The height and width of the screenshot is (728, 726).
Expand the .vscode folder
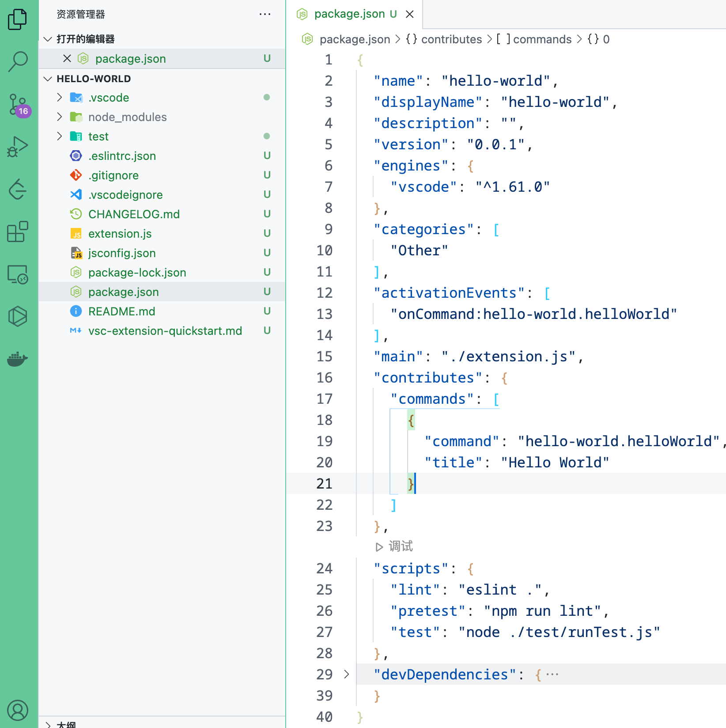tap(59, 97)
